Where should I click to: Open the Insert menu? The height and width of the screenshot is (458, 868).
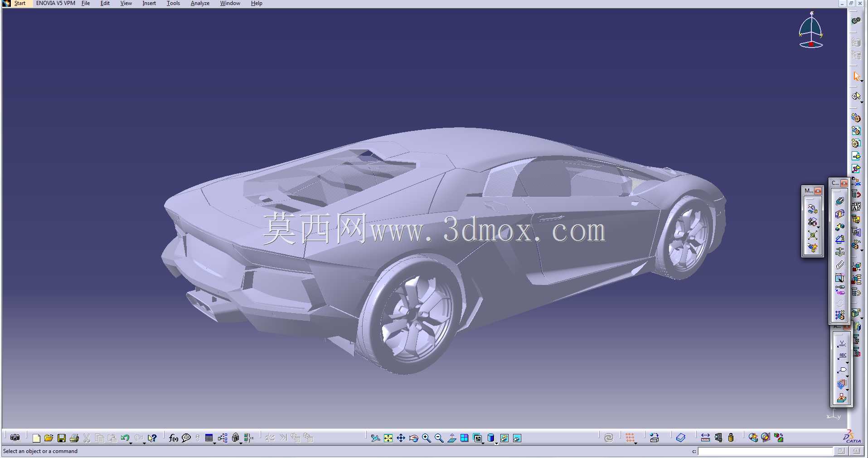click(x=149, y=3)
